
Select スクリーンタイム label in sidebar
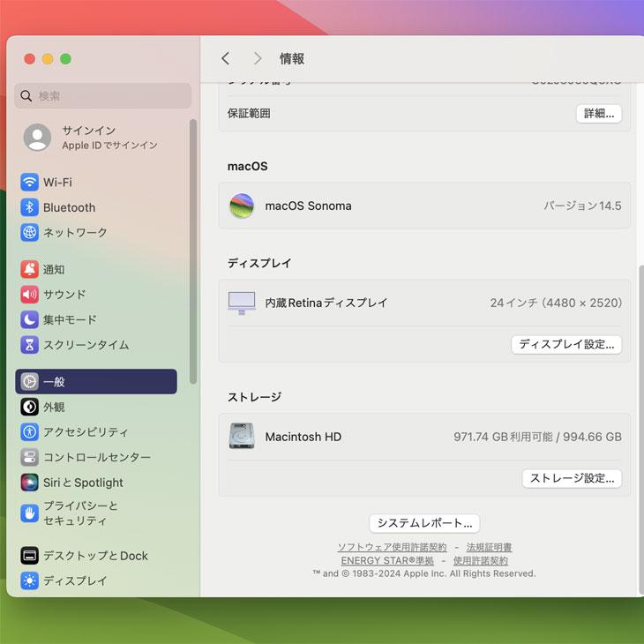coord(86,345)
